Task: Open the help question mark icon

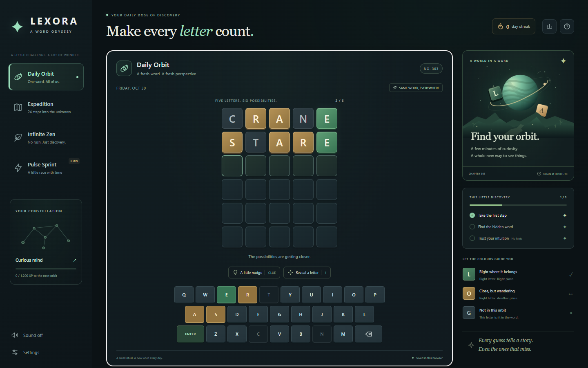Action: point(567,27)
